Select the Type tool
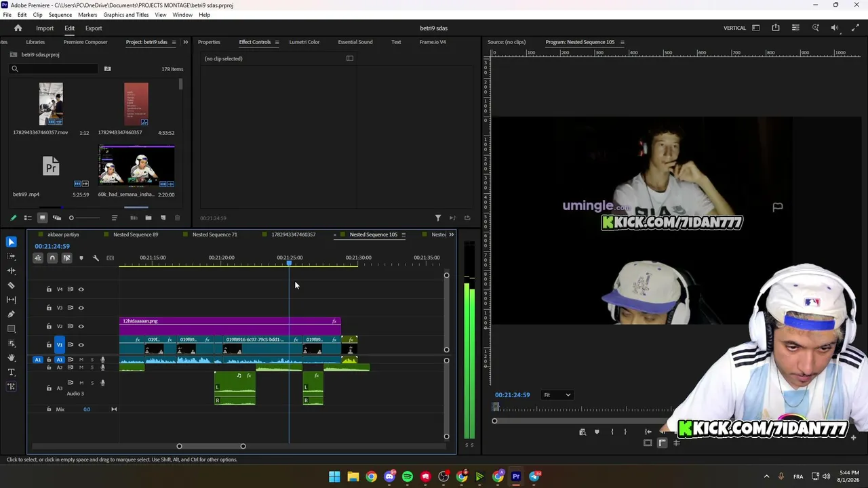The image size is (868, 488). [12, 372]
